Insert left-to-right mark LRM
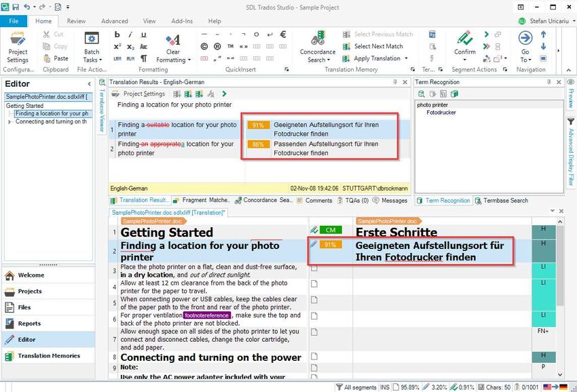The height and width of the screenshot is (392, 577). coord(117,58)
